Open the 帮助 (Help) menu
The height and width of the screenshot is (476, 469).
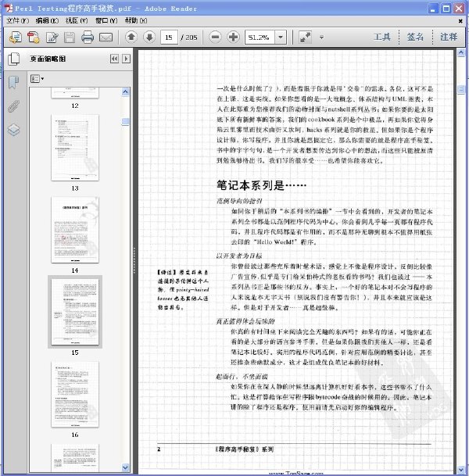[136, 20]
